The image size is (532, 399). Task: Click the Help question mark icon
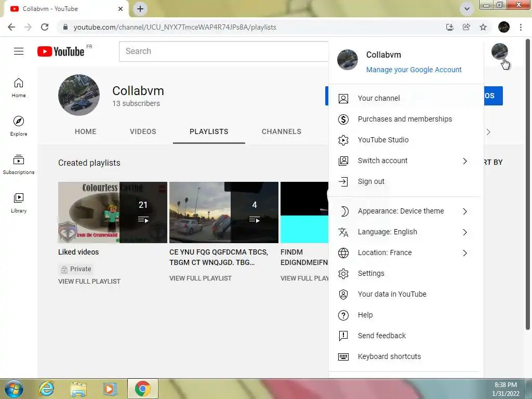coord(343,315)
